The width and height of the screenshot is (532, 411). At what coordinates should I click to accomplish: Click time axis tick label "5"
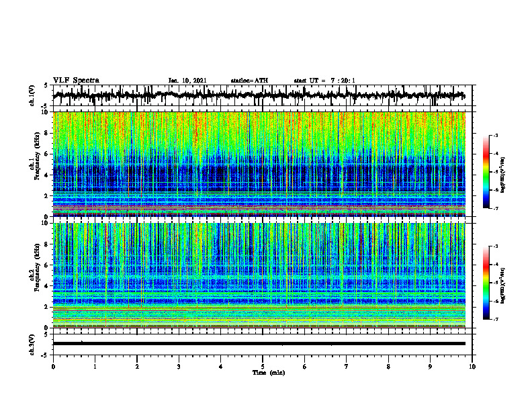(263, 367)
